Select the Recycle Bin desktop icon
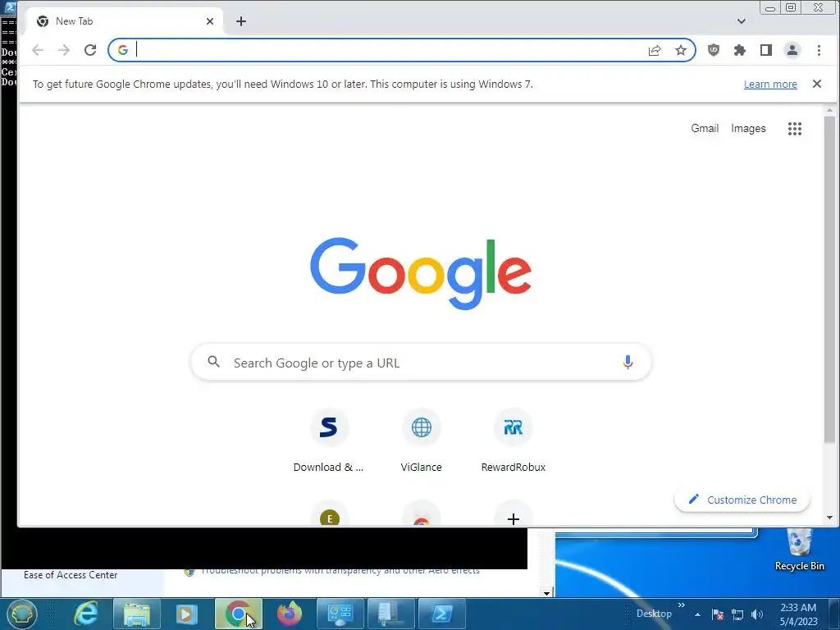The height and width of the screenshot is (630, 840). (799, 550)
